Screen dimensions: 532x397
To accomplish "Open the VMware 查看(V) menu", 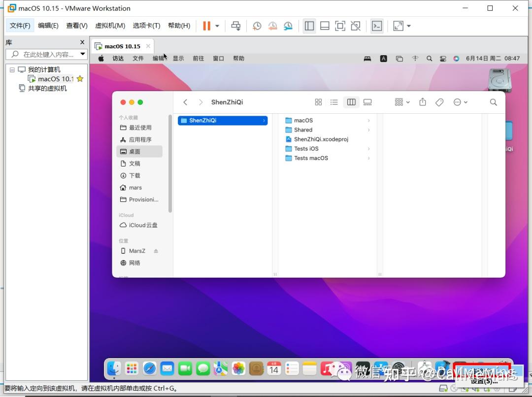I will [77, 26].
